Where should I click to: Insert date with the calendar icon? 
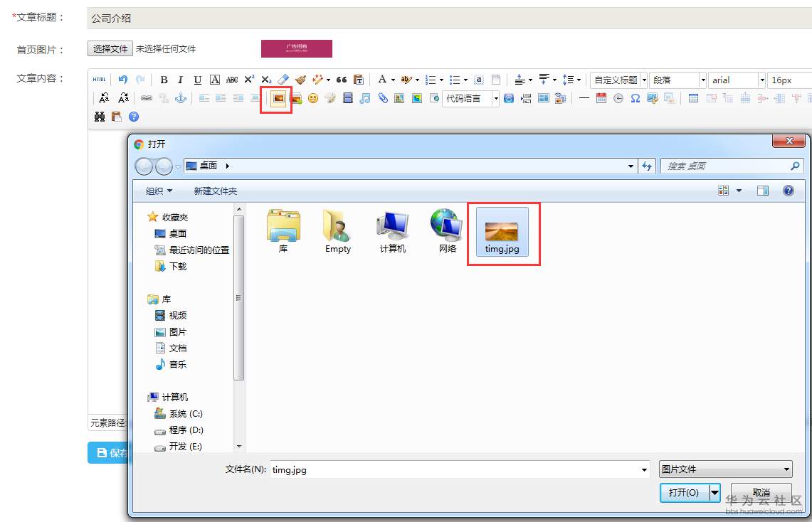click(601, 98)
